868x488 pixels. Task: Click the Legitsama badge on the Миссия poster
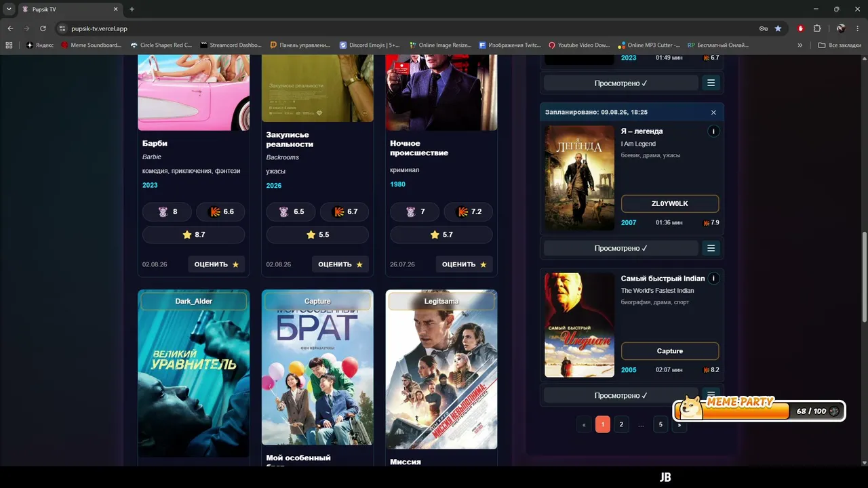tap(441, 301)
